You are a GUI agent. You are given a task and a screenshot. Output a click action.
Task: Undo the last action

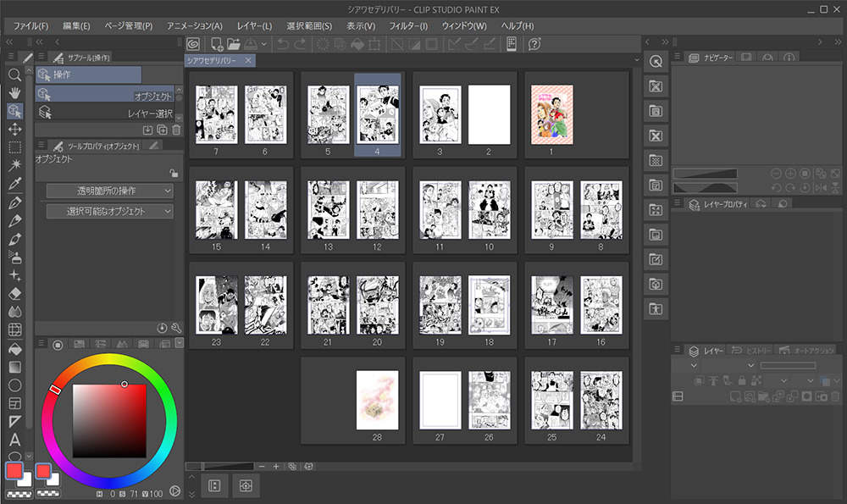coord(283,44)
